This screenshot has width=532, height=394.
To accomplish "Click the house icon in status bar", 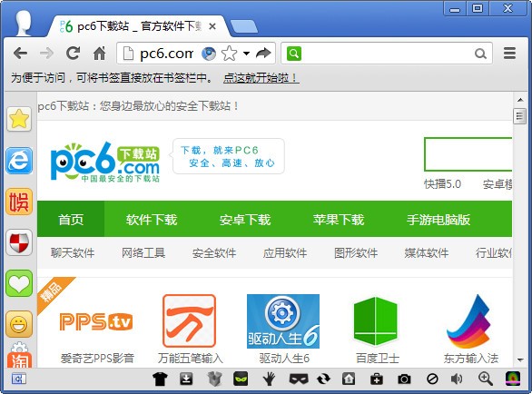I will pos(349,379).
